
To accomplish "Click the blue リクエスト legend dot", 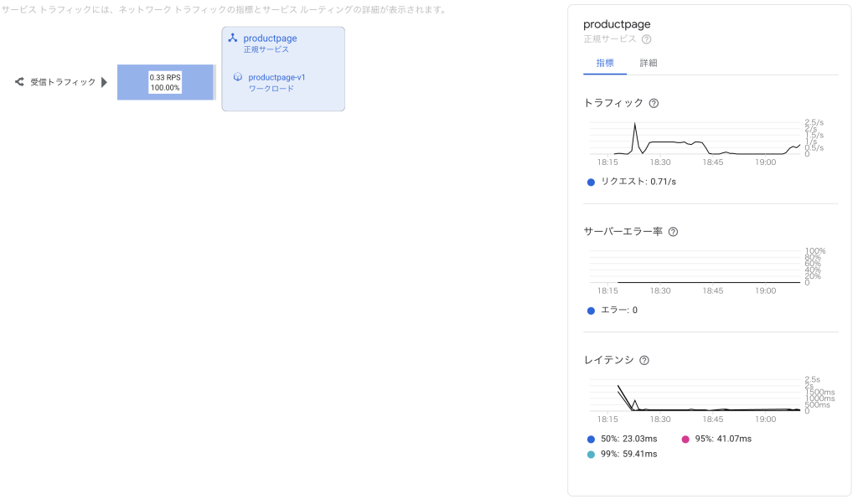I will [591, 182].
